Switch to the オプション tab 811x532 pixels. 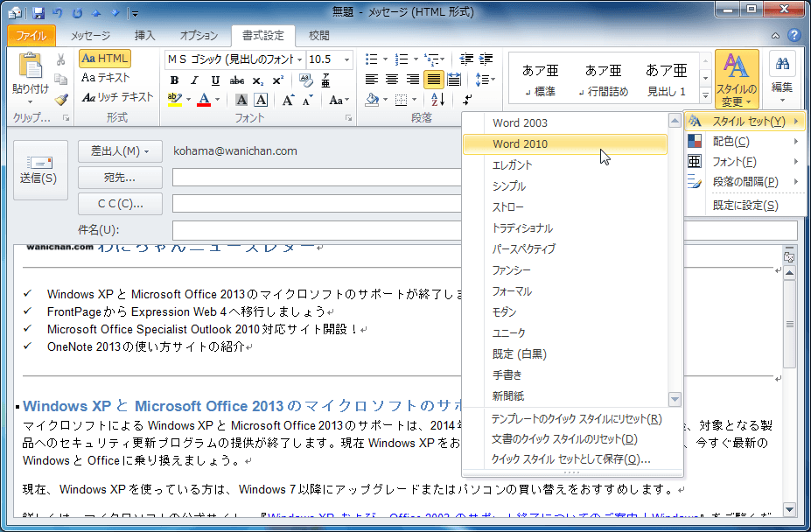click(199, 36)
